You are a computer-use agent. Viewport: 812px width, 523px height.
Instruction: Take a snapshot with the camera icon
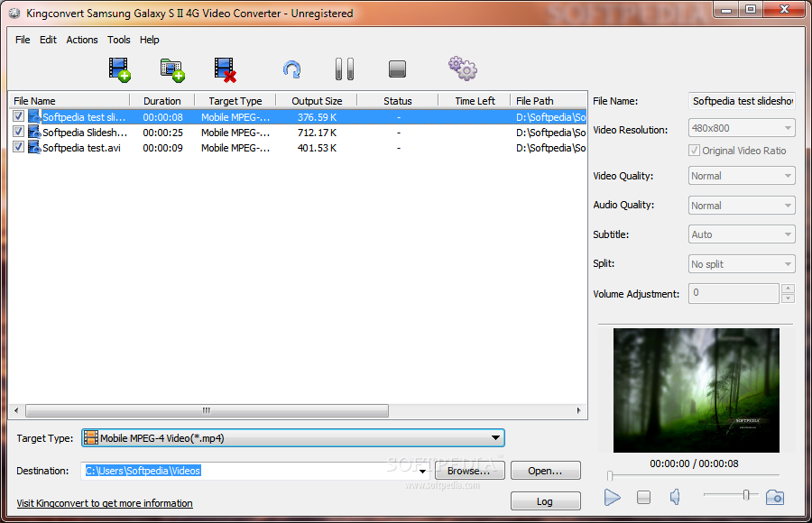tap(775, 498)
